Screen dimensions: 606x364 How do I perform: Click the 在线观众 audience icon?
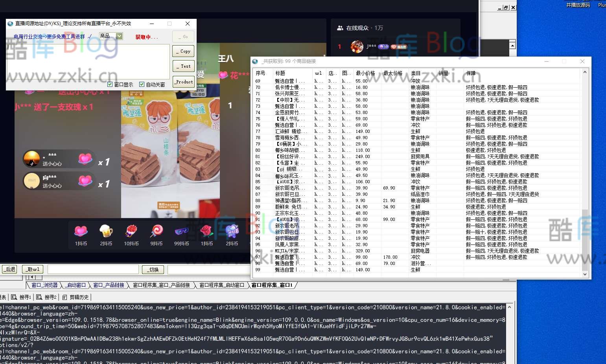click(340, 27)
